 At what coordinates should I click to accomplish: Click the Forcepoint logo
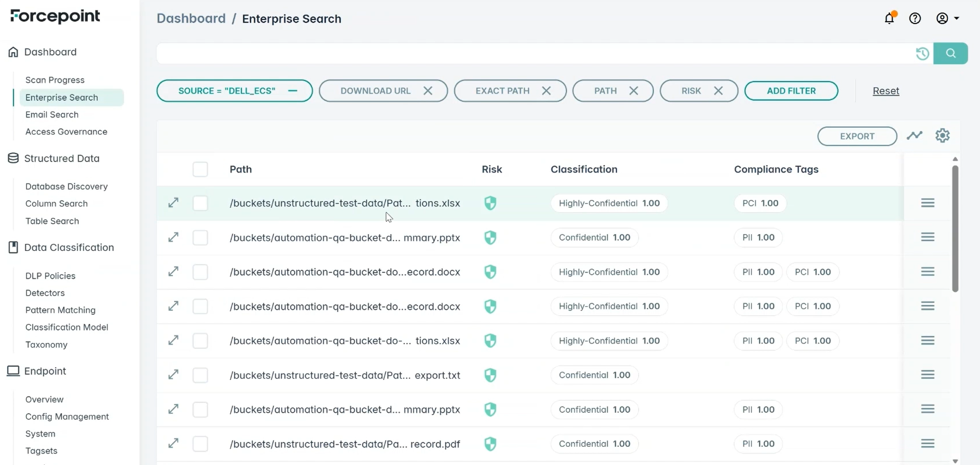point(55,16)
